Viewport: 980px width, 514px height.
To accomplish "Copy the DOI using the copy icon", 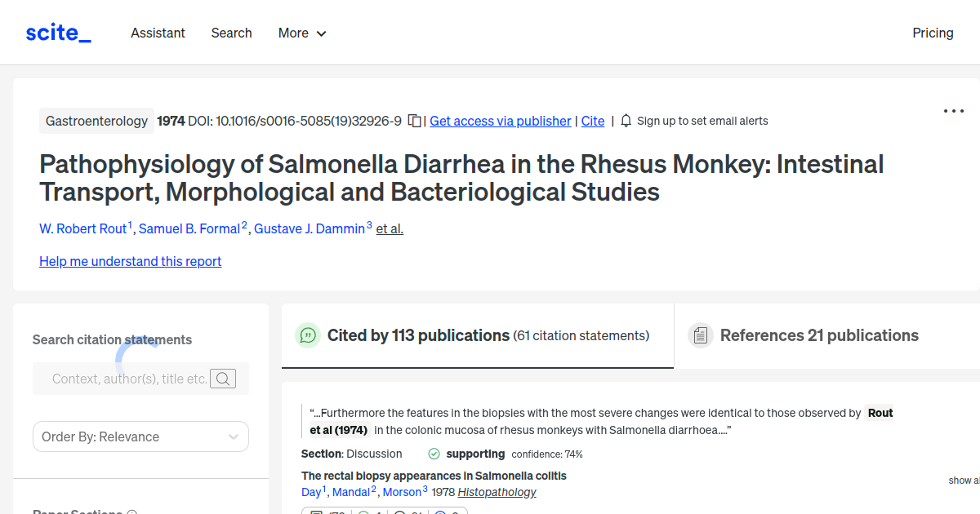I will point(414,120).
